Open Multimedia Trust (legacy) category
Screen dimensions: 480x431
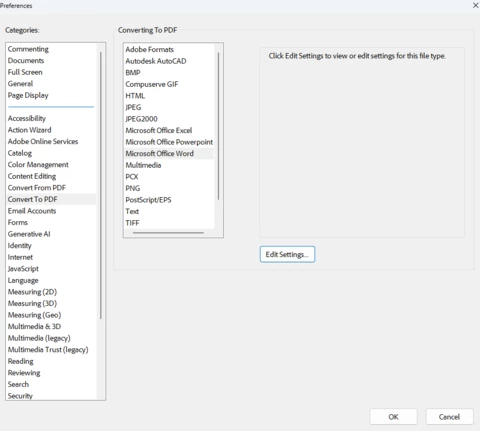(x=48, y=350)
